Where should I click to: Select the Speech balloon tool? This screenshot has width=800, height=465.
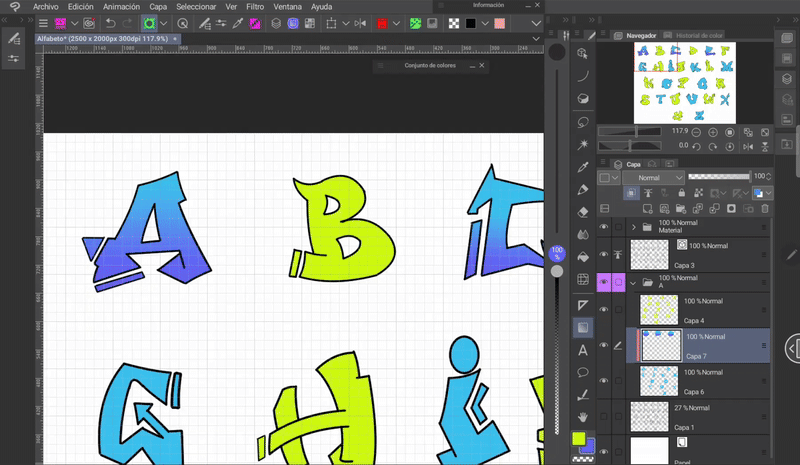click(x=583, y=372)
